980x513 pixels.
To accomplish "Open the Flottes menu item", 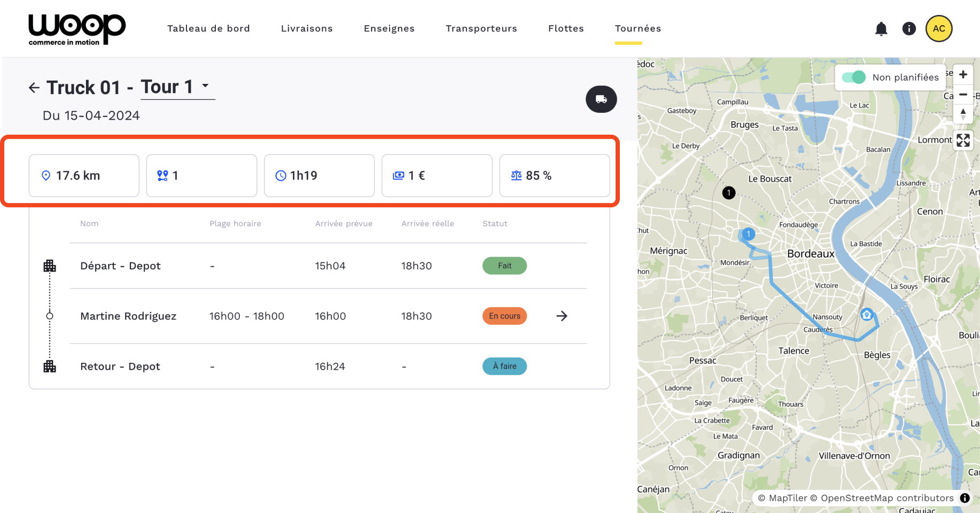I will [x=566, y=29].
